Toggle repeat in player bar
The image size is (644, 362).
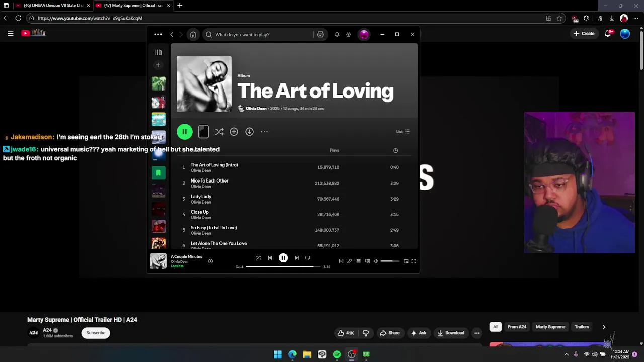(308, 258)
